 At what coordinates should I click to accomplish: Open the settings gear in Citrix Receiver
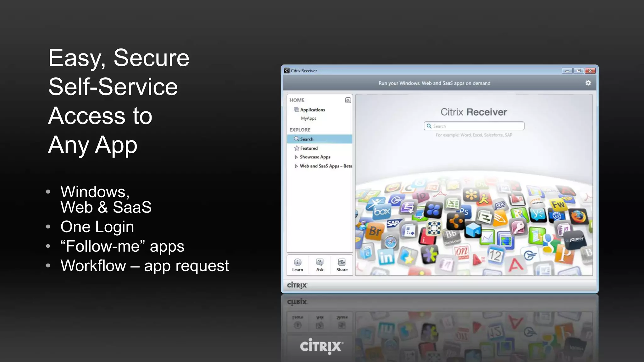tap(588, 83)
